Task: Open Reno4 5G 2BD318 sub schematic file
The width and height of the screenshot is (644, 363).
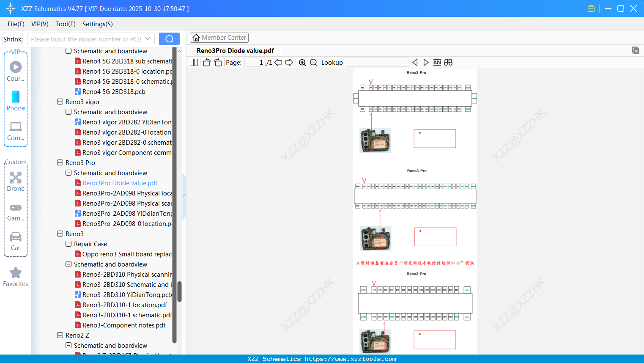Action: point(123,61)
